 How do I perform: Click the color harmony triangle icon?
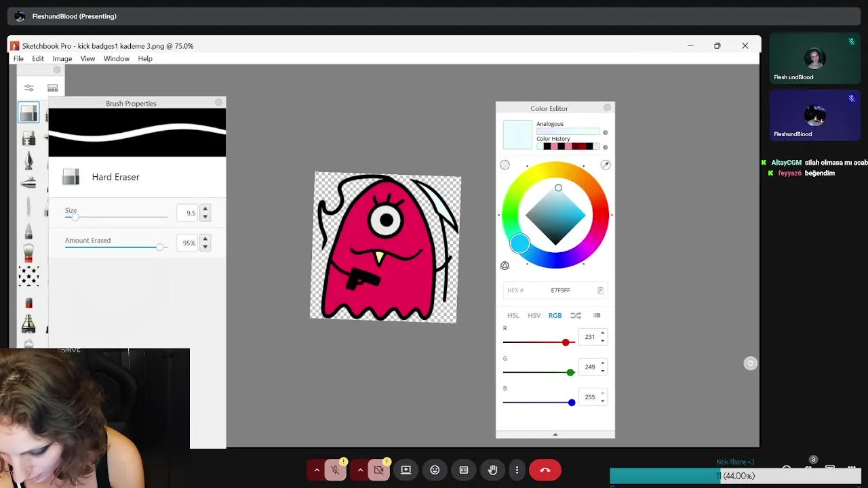[505, 266]
